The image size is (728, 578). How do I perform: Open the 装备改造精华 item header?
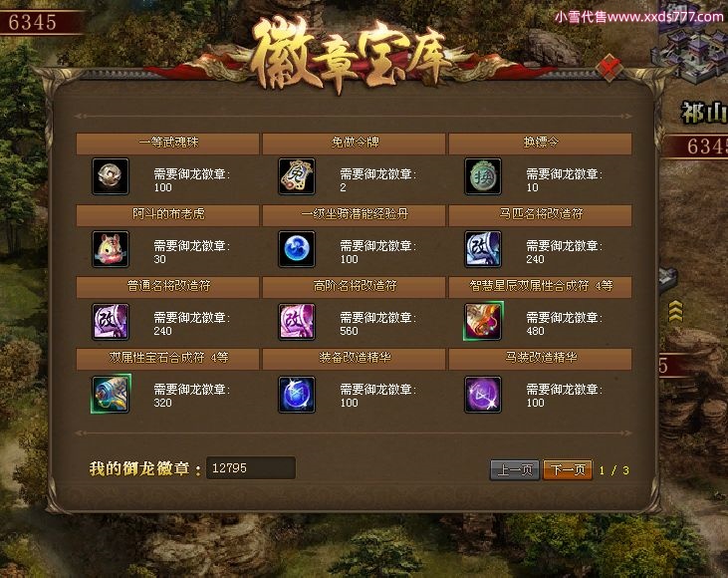[355, 359]
